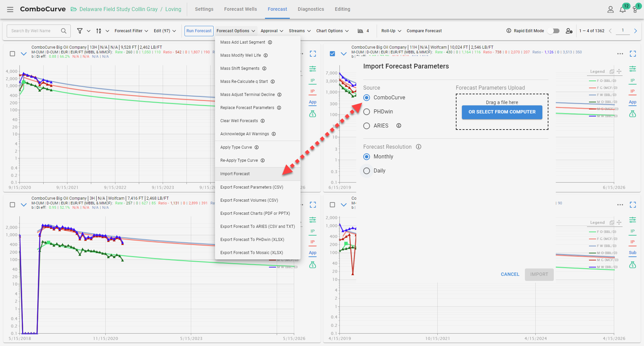Image resolution: width=644 pixels, height=346 pixels.
Task: Select Export Forecast To ARIES menu item
Action: click(x=258, y=227)
